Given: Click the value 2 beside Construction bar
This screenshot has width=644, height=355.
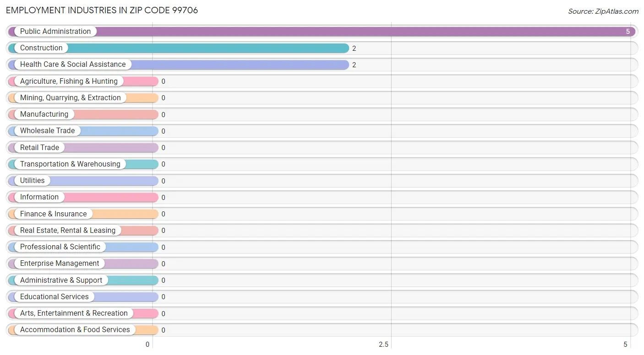Looking at the screenshot, I should (354, 48).
